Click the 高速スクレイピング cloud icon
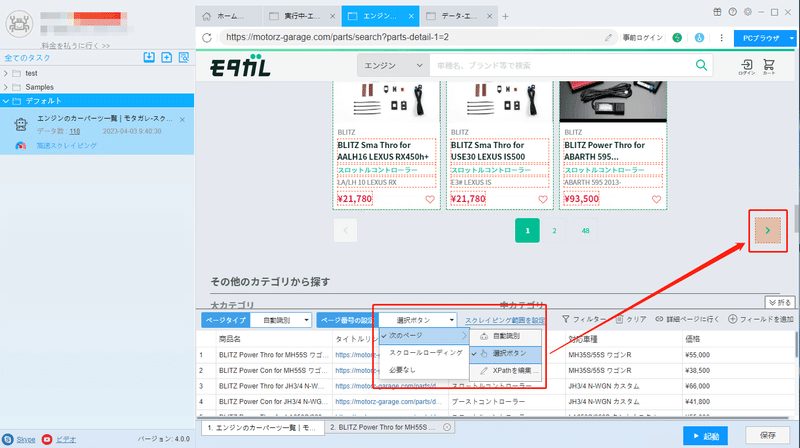Image resolution: width=800 pixels, height=448 pixels. [x=20, y=146]
